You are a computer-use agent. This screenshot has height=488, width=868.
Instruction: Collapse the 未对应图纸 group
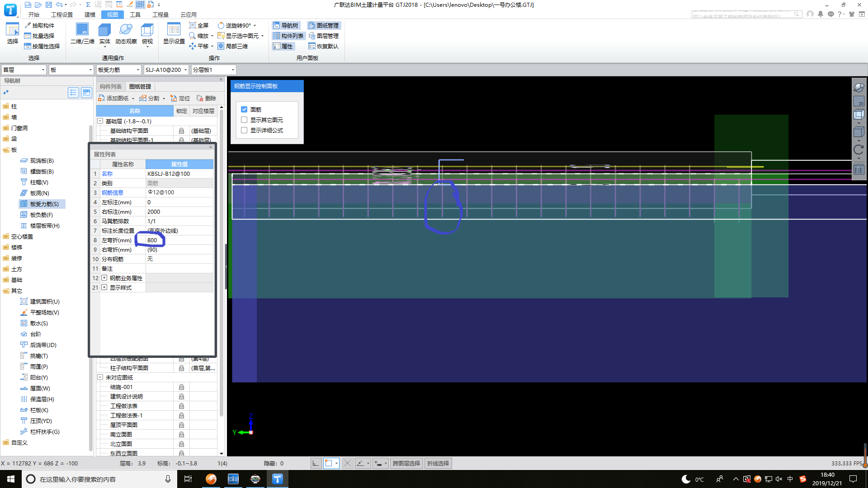tap(100, 377)
